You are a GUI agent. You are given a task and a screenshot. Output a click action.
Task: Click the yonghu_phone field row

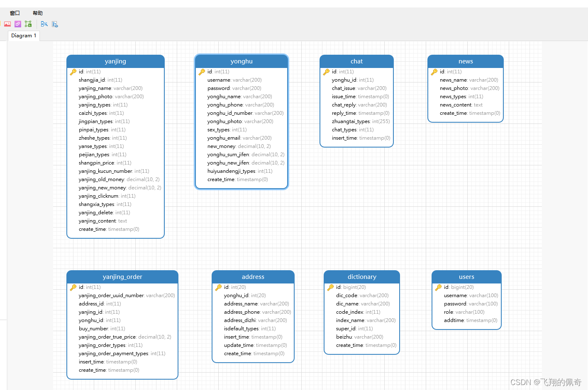241,105
